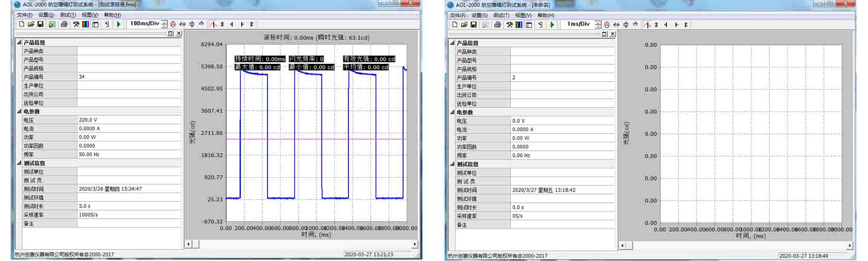This screenshot has width=868, height=261.
Task: Click the print icon in the 测试原报告.fms window
Action: (x=64, y=24)
